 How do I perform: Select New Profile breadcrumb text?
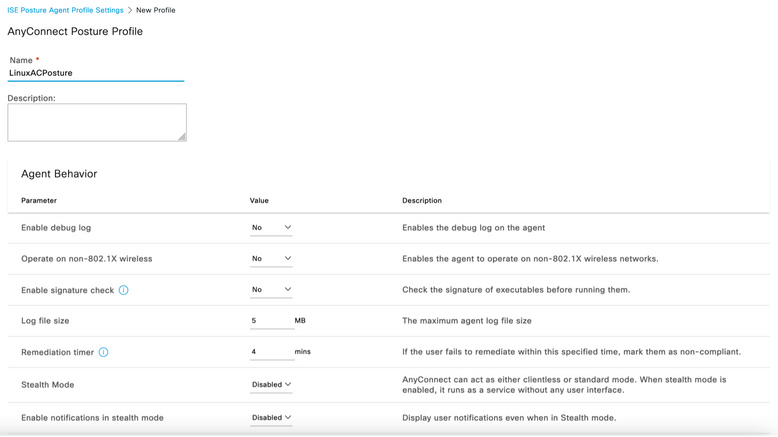(x=155, y=10)
